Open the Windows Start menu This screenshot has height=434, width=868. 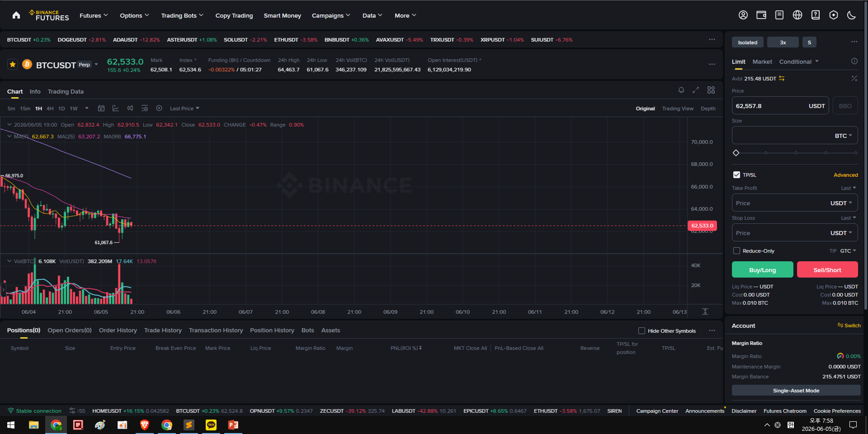(x=11, y=425)
